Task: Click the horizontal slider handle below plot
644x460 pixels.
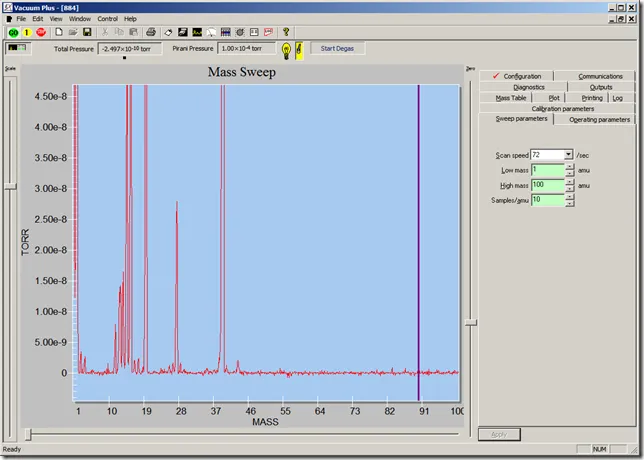Action: (x=28, y=434)
